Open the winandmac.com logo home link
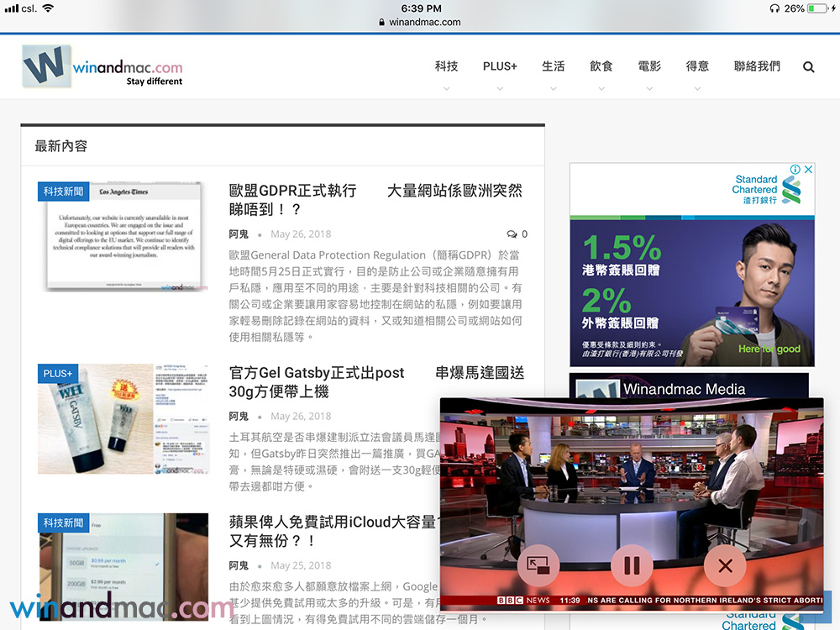 [x=103, y=66]
